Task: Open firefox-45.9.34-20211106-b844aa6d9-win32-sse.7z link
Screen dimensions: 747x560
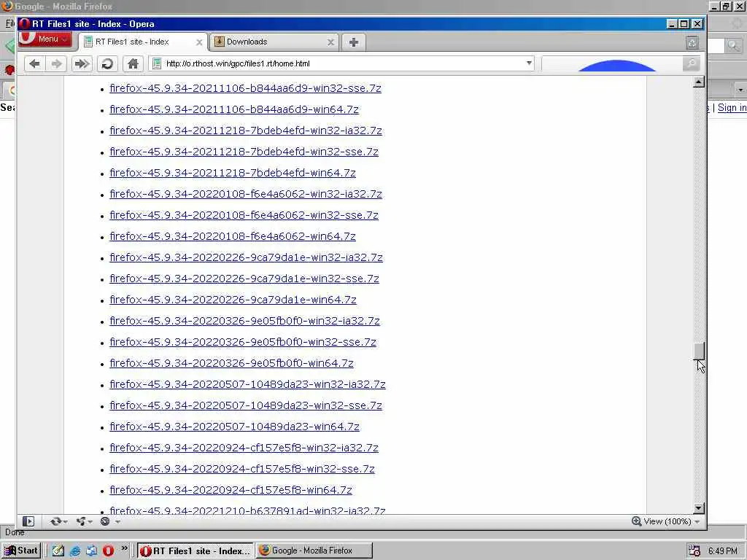Action: click(x=245, y=88)
